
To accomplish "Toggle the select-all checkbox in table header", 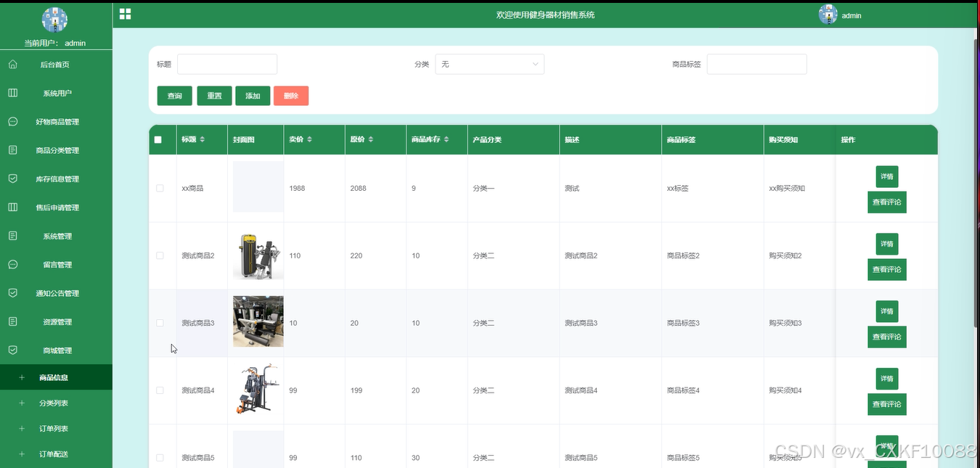I will [x=158, y=140].
